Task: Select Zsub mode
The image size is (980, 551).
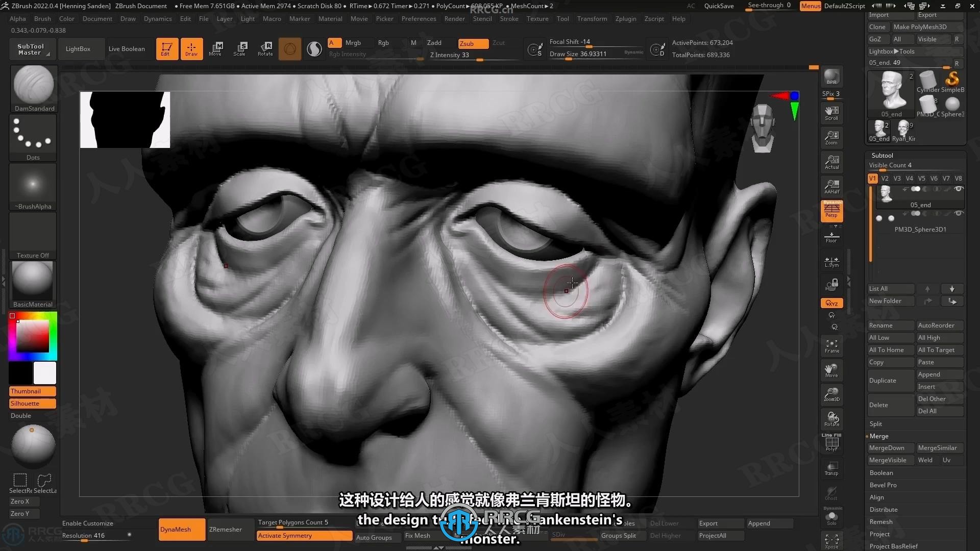Action: (x=473, y=43)
